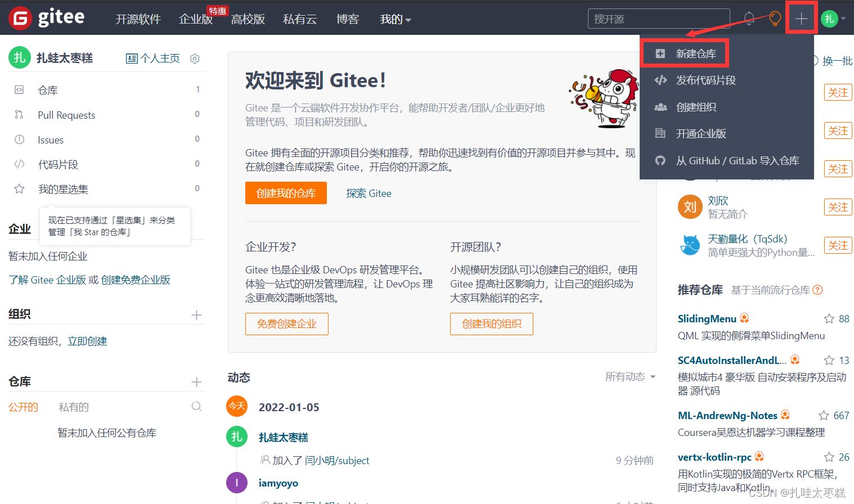Click the lightbulb tips icon in top bar
854x504 pixels.
775,17
